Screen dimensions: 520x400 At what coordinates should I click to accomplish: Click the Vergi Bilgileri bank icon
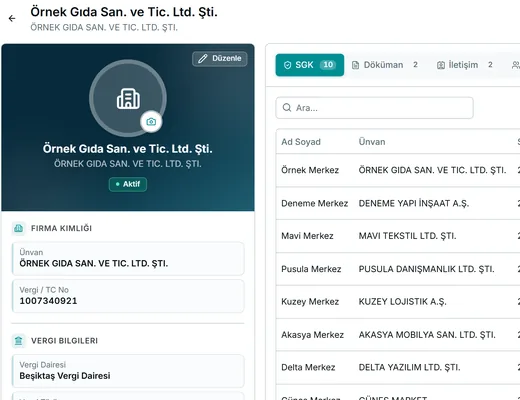click(19, 341)
